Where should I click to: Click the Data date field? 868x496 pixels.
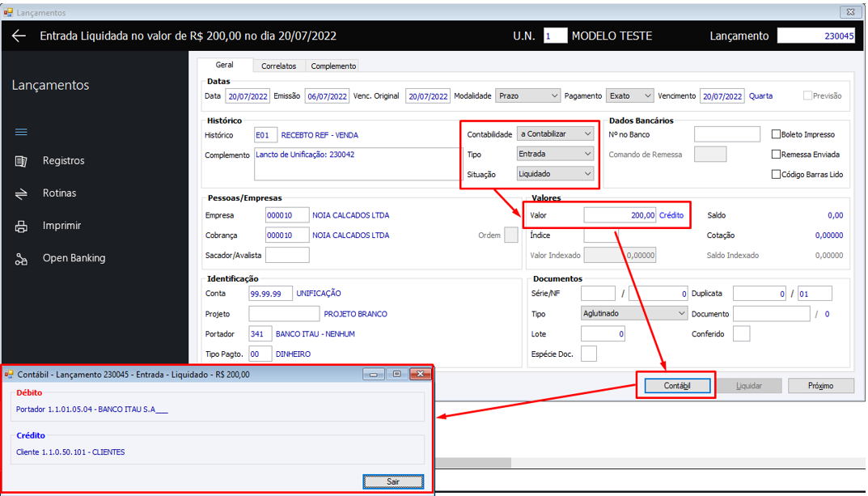(x=248, y=96)
